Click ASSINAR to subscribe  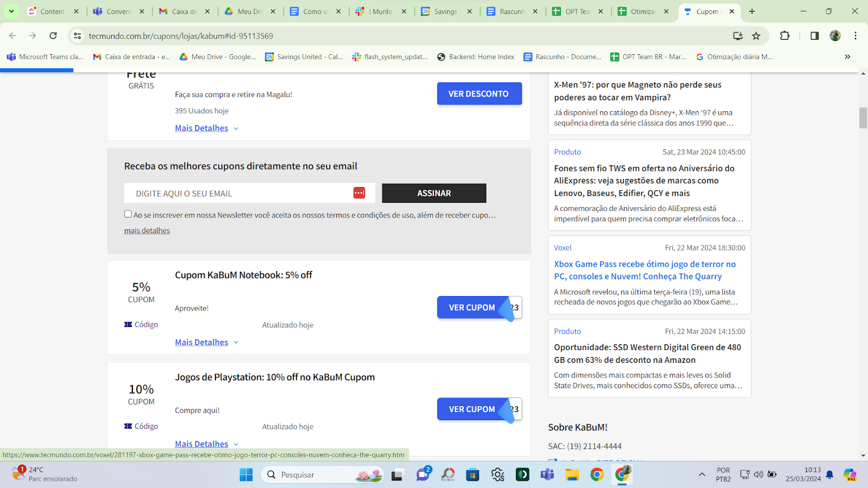[434, 193]
